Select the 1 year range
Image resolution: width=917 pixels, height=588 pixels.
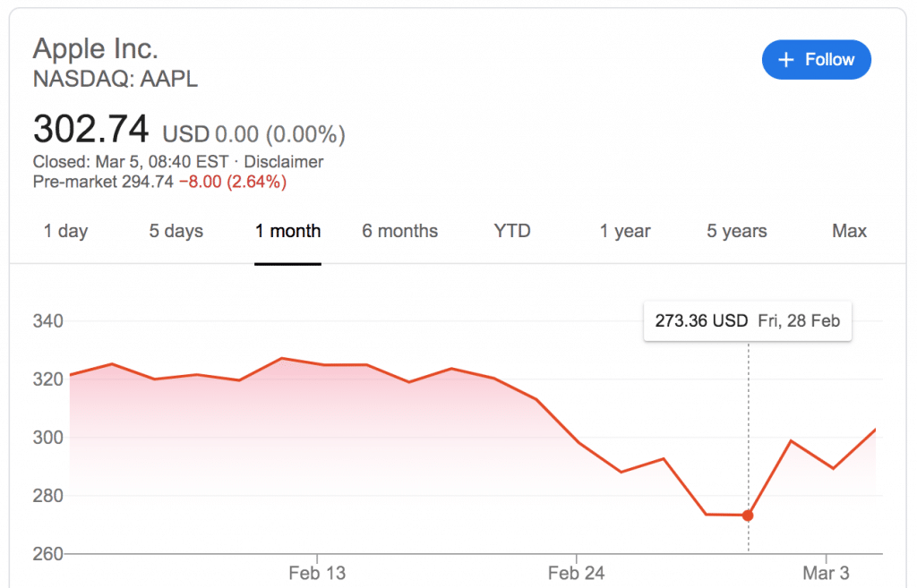625,231
